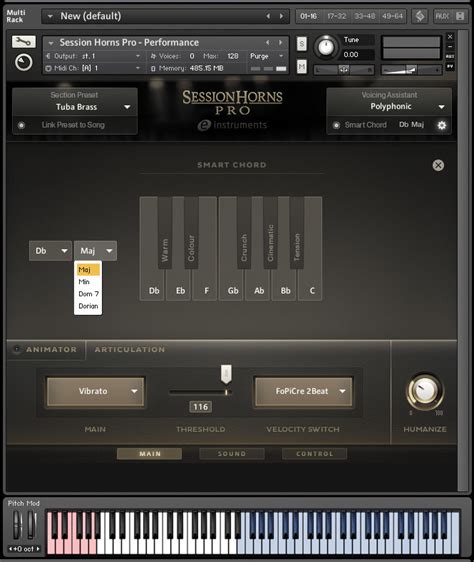Open the Db key root dropdown

pos(50,251)
